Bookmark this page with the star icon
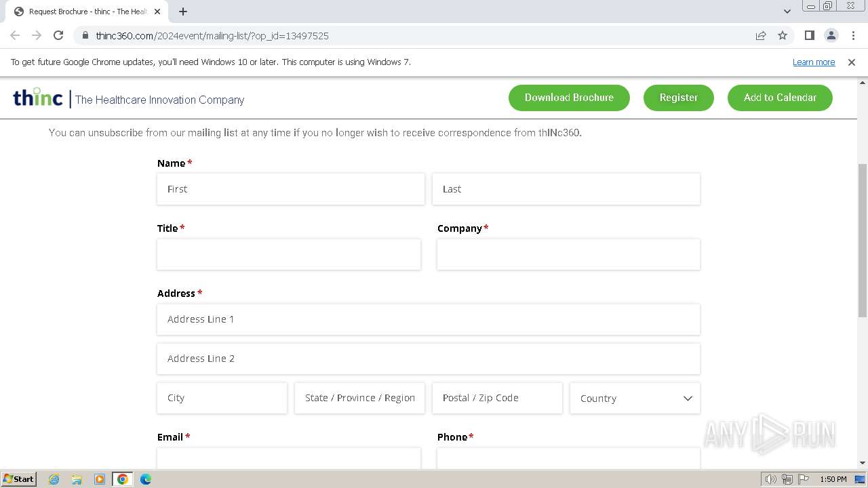 783,35
